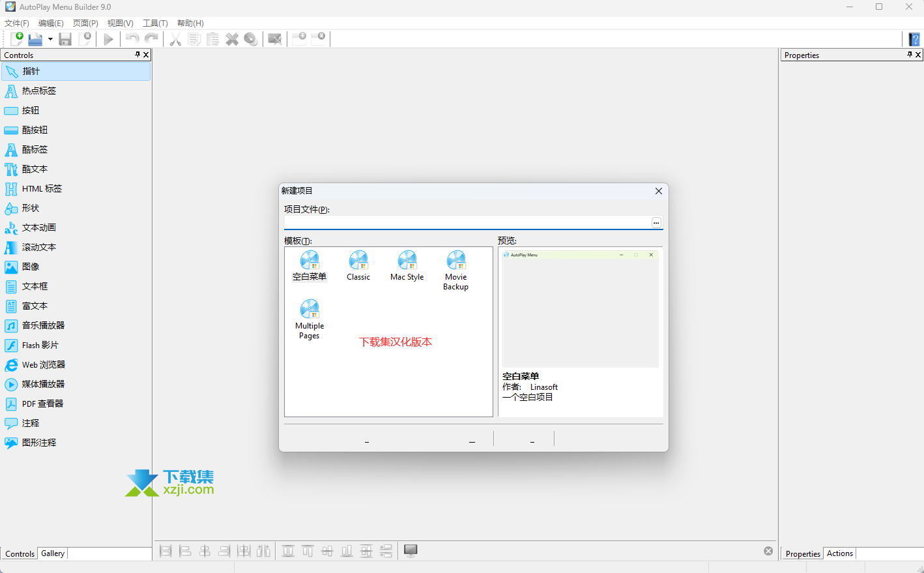924x573 pixels.
Task: Switch to the Properties bottom tab
Action: tap(803, 553)
